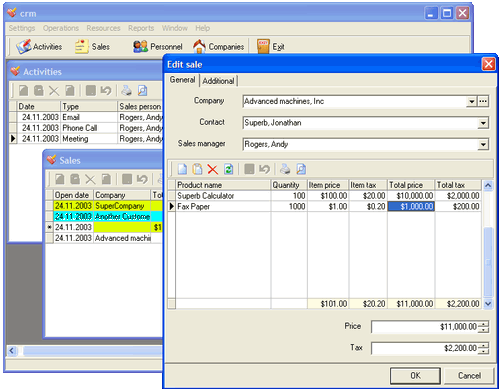This screenshot has height=390, width=500.
Task: Open Operations menu
Action: 61,28
